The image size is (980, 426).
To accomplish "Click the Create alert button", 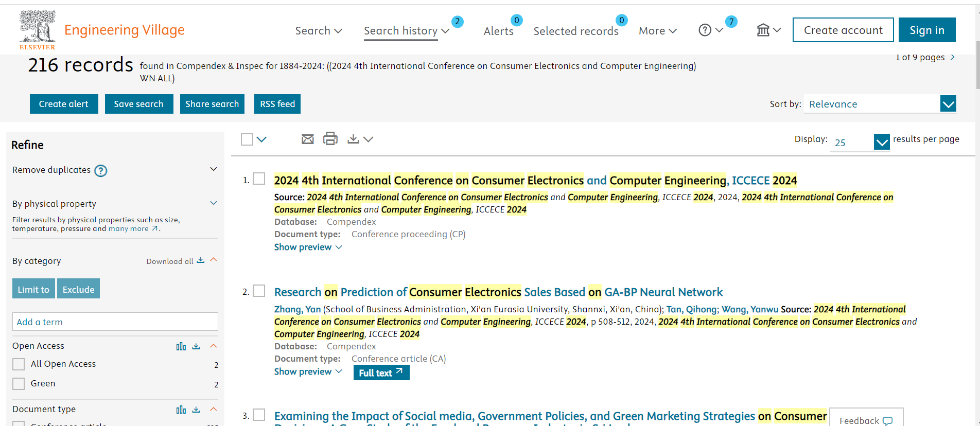I will pyautogui.click(x=64, y=104).
